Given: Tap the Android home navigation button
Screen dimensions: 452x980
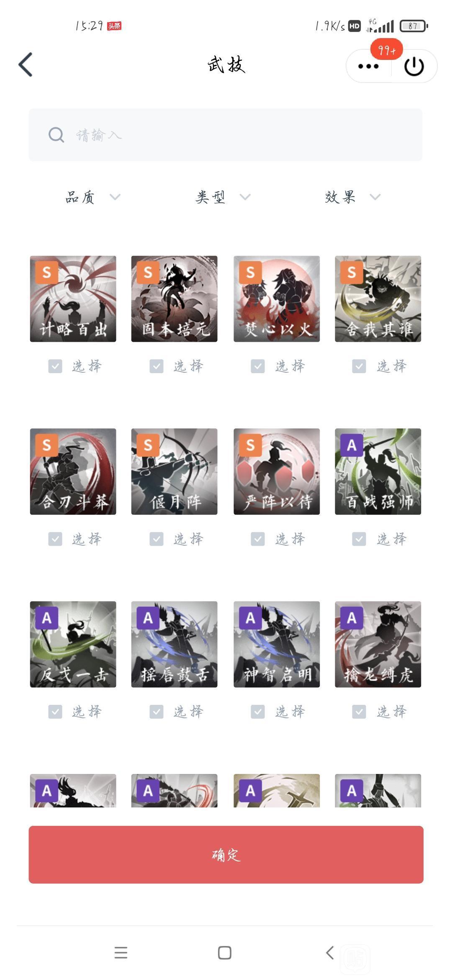Looking at the screenshot, I should pyautogui.click(x=225, y=953).
